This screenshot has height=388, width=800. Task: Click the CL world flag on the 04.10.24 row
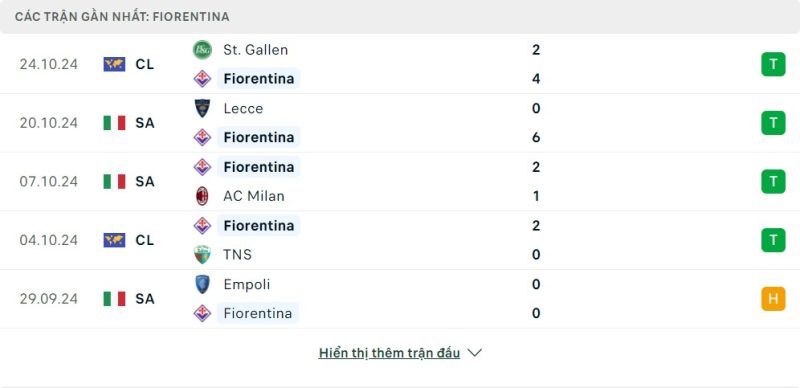point(114,240)
